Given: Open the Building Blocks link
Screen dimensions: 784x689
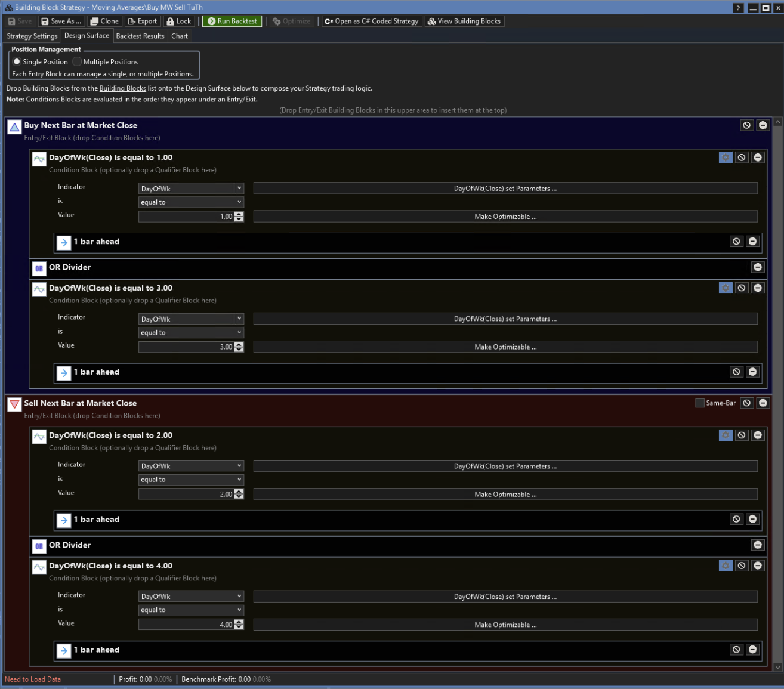Looking at the screenshot, I should pos(122,88).
